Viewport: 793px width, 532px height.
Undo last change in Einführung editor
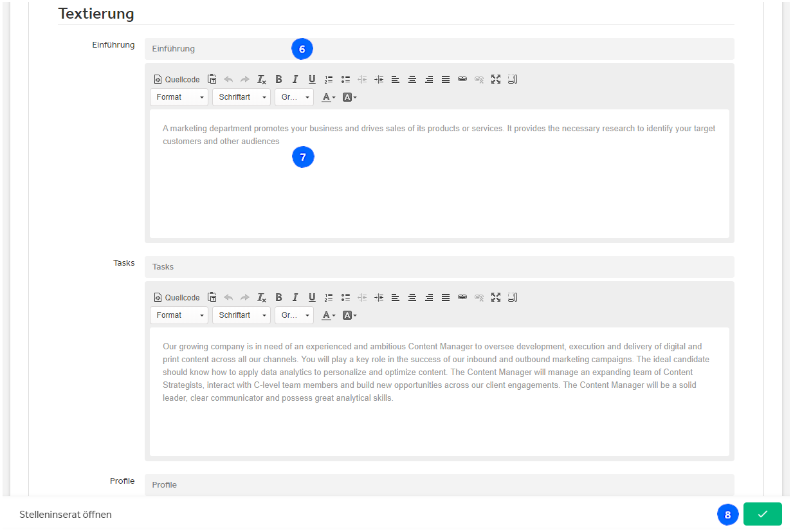click(x=228, y=80)
